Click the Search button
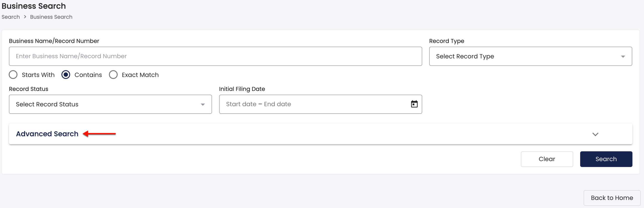The image size is (644, 208). 606,159
